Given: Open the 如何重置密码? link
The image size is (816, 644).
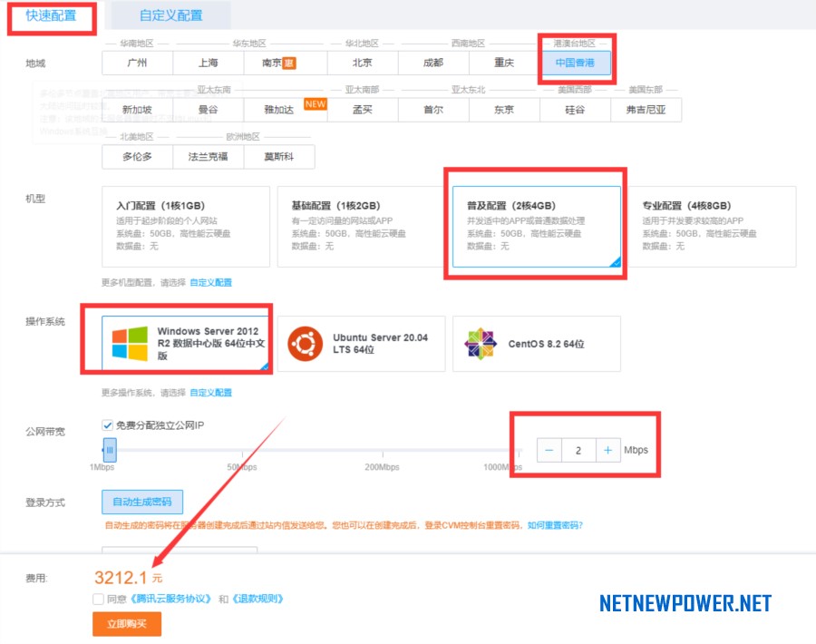Looking at the screenshot, I should (555, 525).
